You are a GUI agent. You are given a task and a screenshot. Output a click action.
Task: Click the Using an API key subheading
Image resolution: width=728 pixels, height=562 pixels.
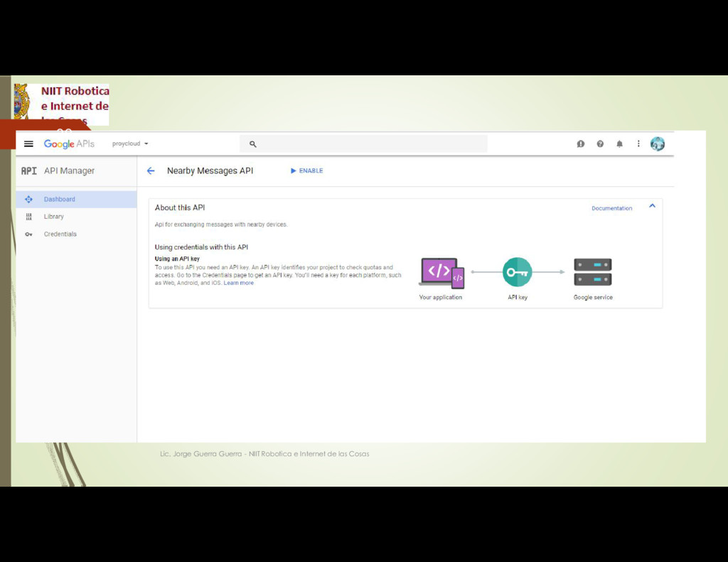pyautogui.click(x=177, y=259)
